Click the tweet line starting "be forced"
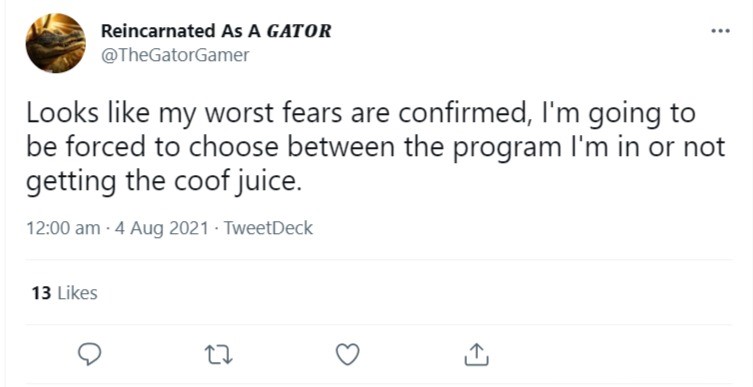 pos(376,147)
